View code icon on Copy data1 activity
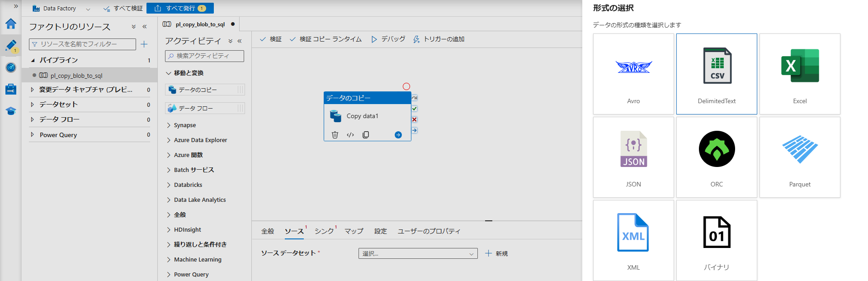This screenshot has height=281, width=868. click(350, 135)
